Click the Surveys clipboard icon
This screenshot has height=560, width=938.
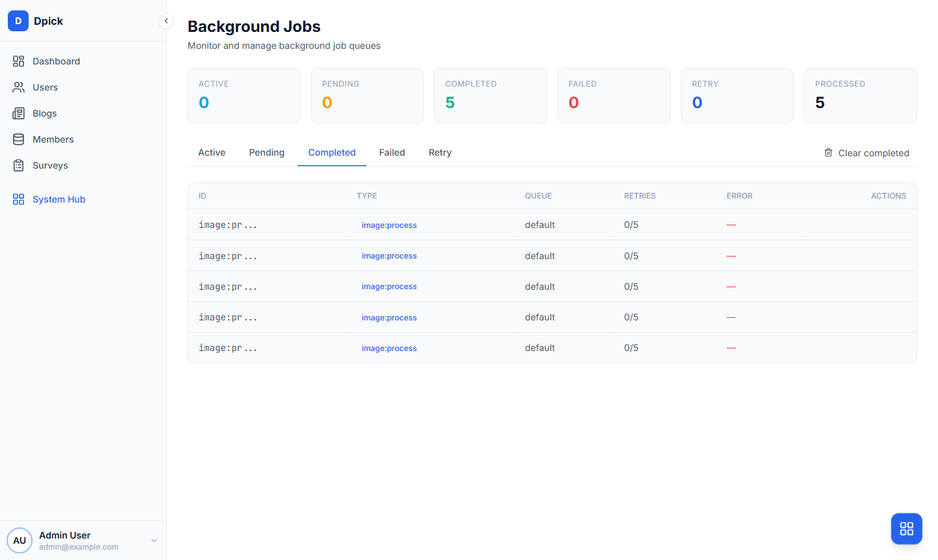19,165
